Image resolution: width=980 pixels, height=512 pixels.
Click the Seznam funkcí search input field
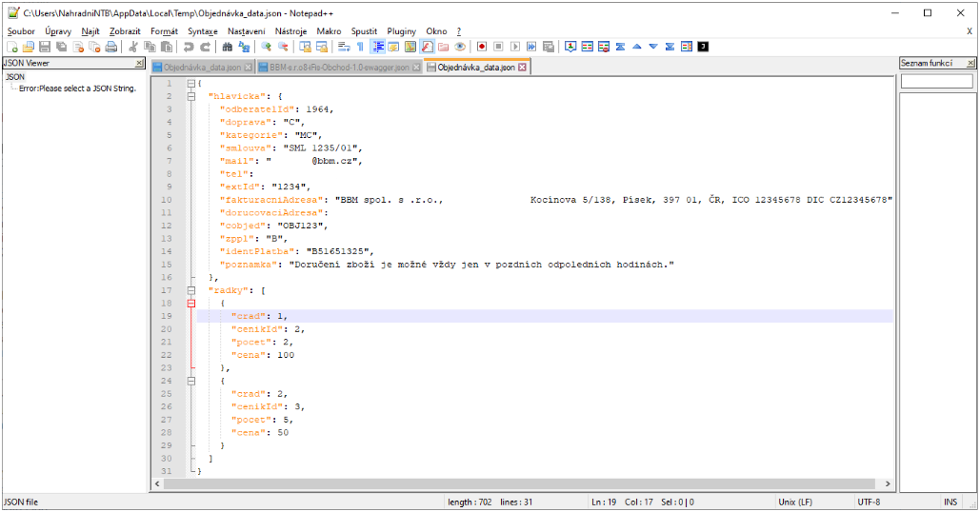click(937, 81)
